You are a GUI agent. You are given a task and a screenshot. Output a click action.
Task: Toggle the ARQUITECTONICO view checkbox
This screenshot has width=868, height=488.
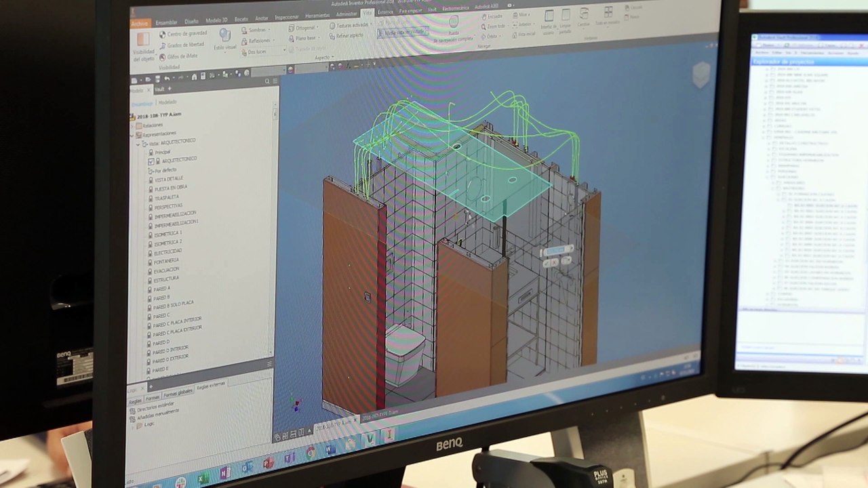click(x=151, y=161)
